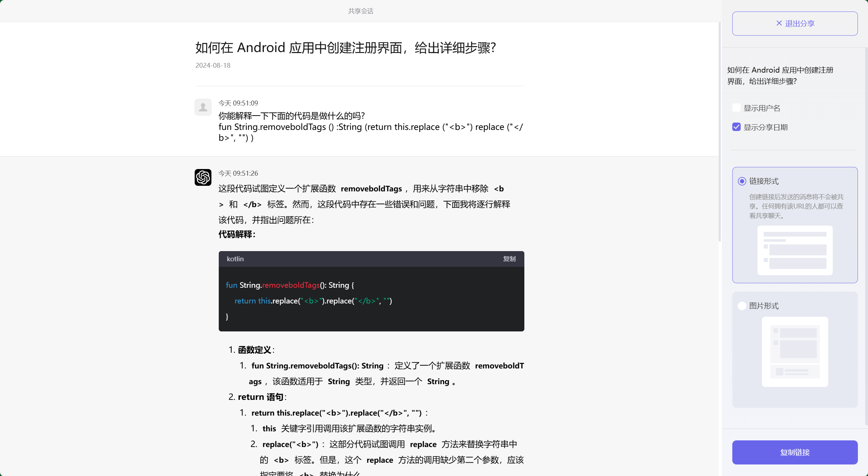Open the 共享会话 header item

[360, 11]
